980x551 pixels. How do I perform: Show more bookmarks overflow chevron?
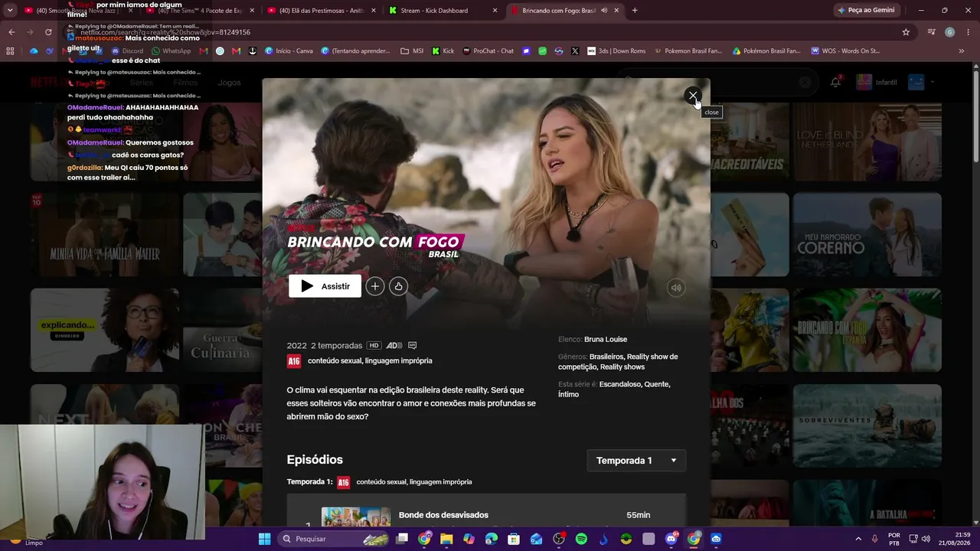[962, 51]
